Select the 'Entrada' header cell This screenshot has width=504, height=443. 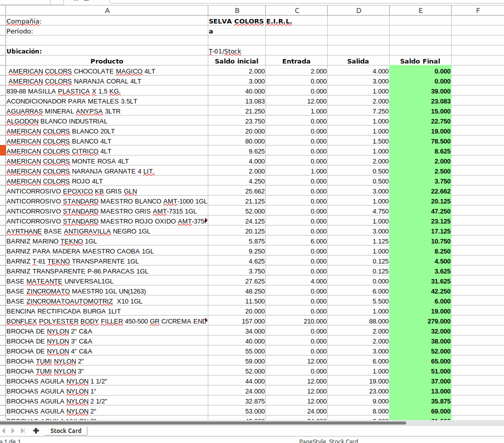(297, 61)
